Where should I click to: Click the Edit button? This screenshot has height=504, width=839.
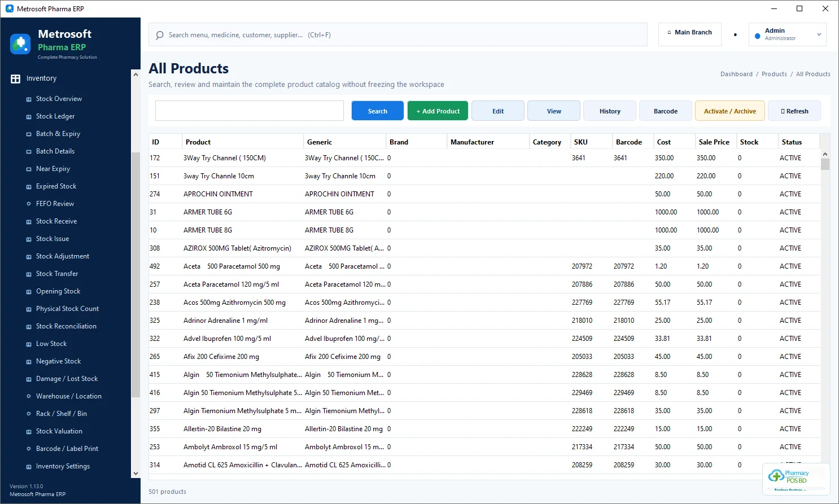(x=498, y=111)
